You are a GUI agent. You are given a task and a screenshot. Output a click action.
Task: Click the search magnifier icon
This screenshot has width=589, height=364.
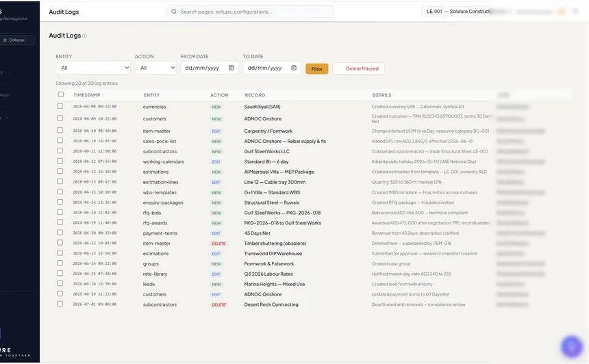coord(174,12)
